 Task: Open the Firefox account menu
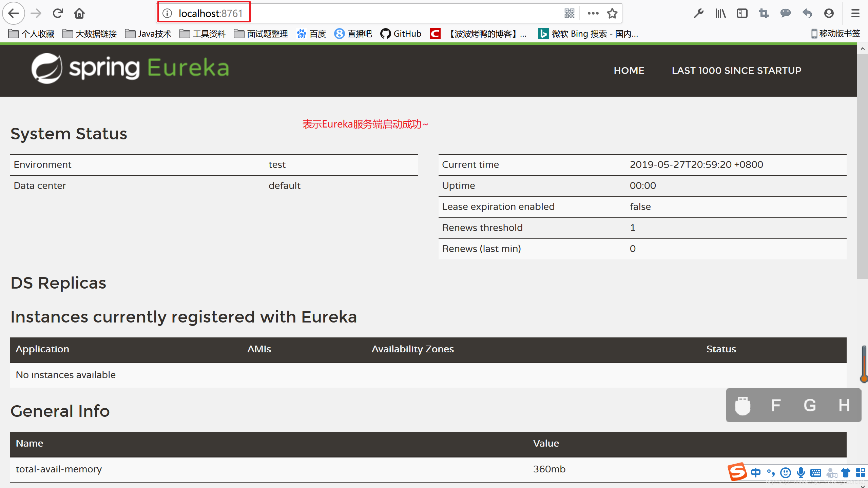(829, 13)
